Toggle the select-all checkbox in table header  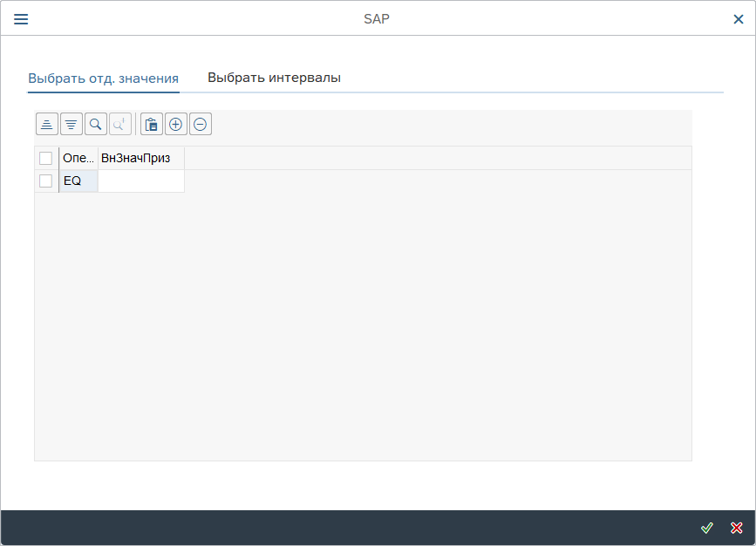46,158
